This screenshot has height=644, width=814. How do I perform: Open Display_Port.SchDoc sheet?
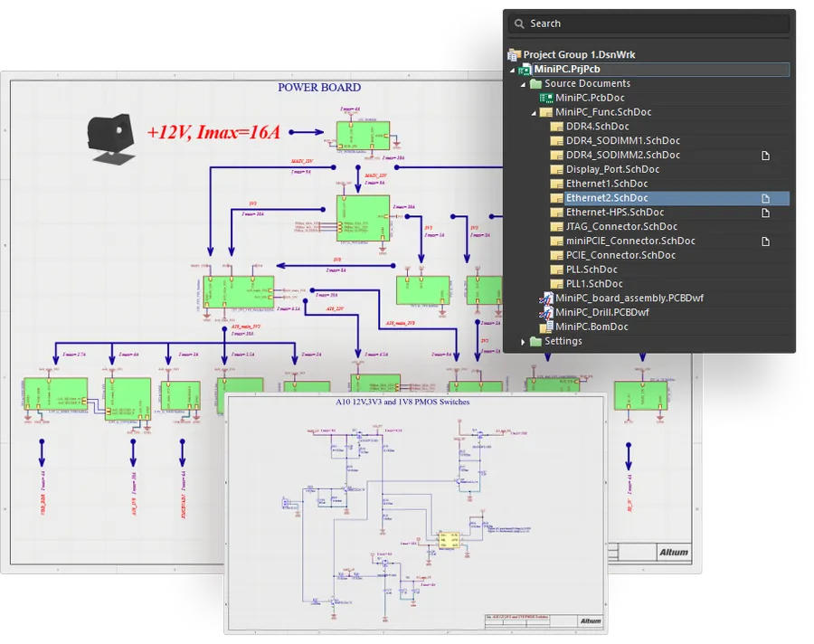coord(612,169)
